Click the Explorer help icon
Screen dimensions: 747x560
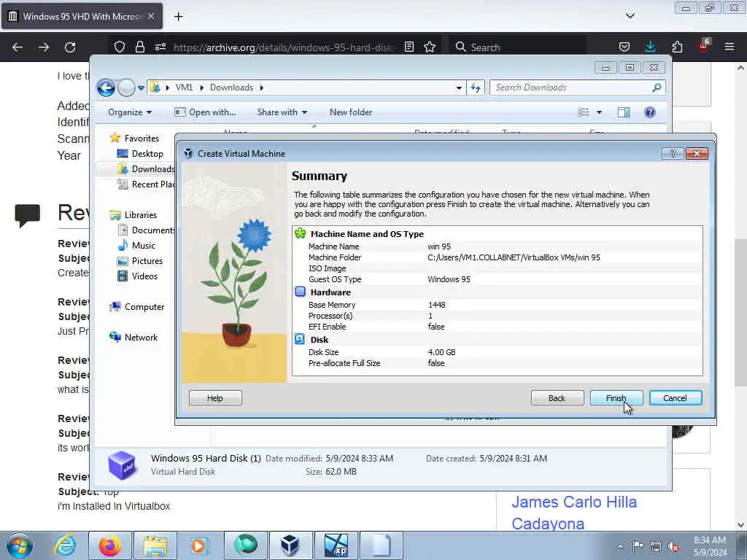pos(650,112)
